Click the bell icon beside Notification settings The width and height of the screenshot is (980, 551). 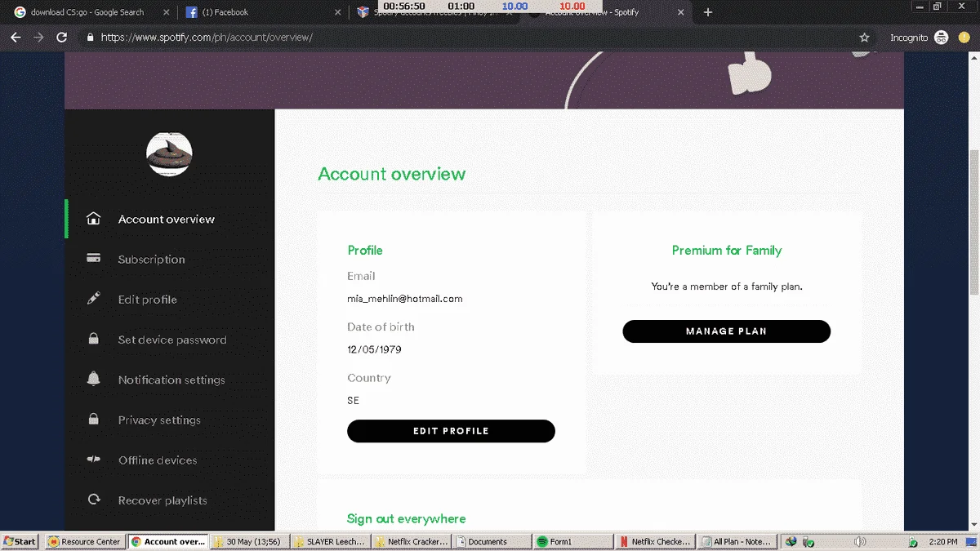click(x=94, y=379)
